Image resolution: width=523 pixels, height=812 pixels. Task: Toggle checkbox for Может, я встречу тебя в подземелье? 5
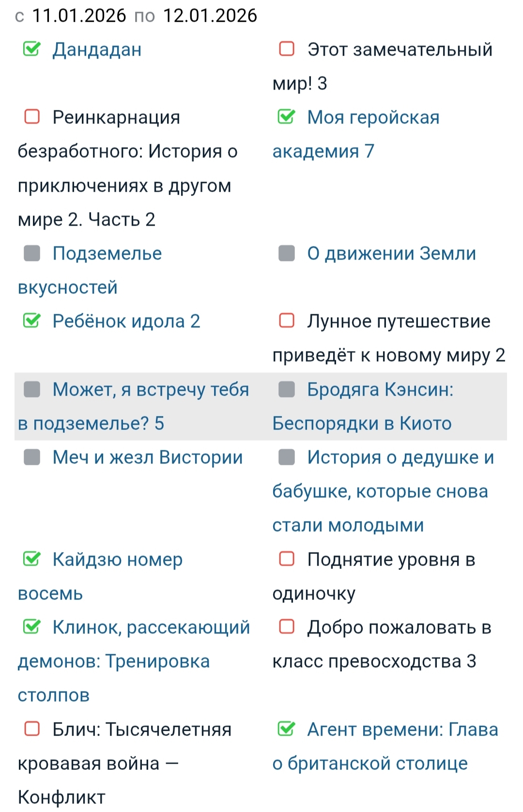[31, 389]
